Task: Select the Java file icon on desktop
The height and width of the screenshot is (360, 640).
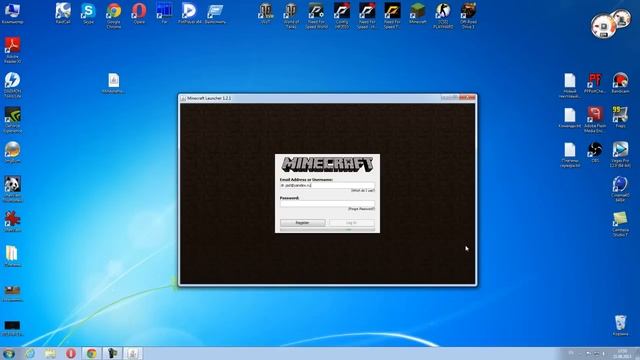Action: point(114,83)
